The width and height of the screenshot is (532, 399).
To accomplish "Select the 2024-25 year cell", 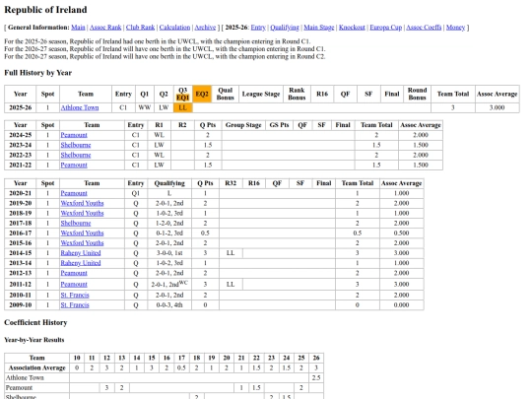I will coord(21,135).
